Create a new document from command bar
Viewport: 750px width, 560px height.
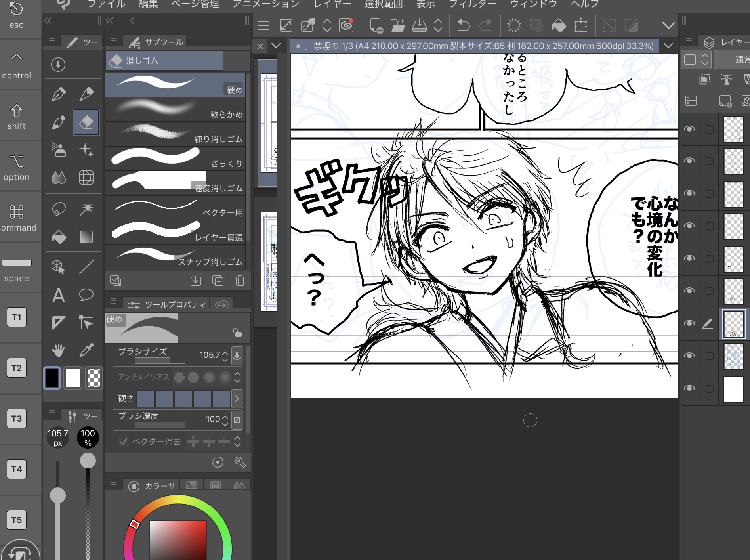coord(376,26)
